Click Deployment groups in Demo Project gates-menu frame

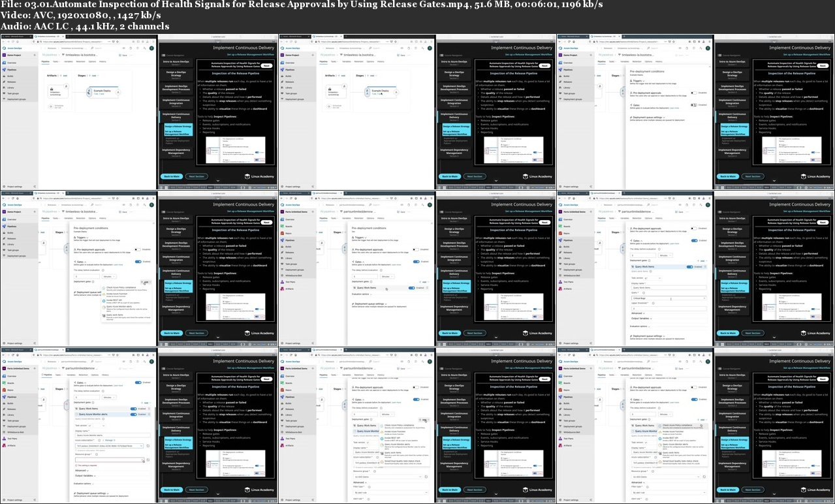16,256
